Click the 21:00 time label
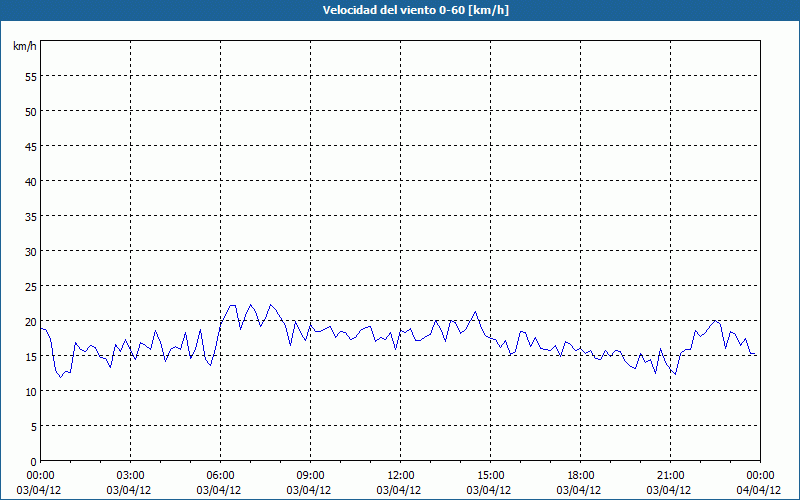This screenshot has height=500, width=800. (x=670, y=475)
